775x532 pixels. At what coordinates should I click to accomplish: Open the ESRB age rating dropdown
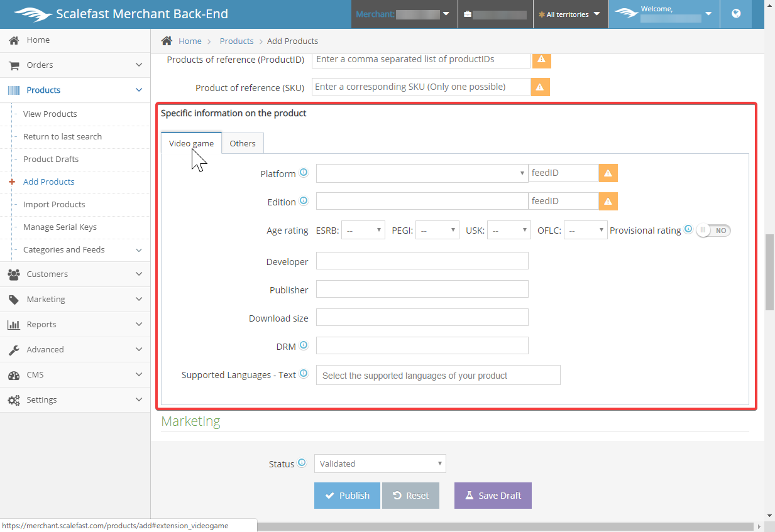(x=363, y=231)
